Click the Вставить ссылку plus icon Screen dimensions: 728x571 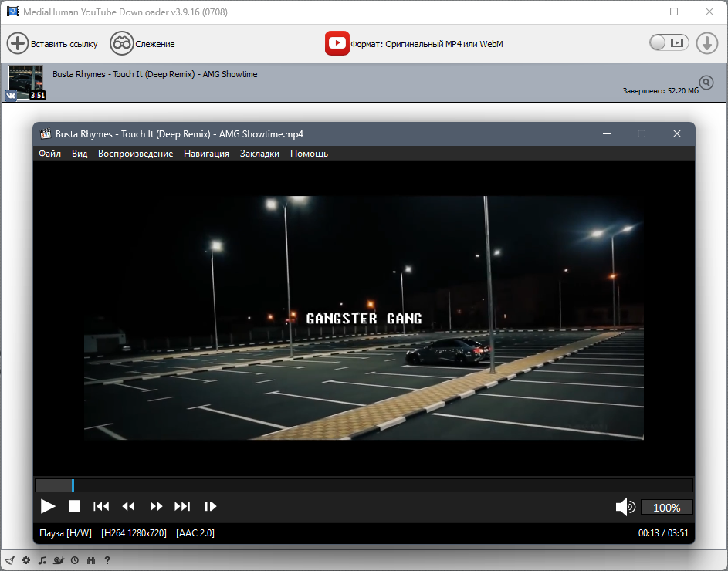pos(18,44)
